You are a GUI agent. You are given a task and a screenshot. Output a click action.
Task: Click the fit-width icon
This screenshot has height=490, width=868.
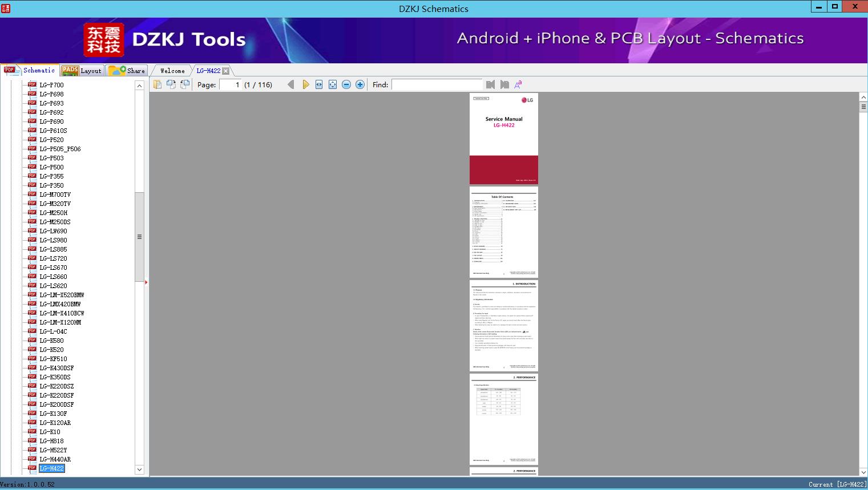coord(319,84)
